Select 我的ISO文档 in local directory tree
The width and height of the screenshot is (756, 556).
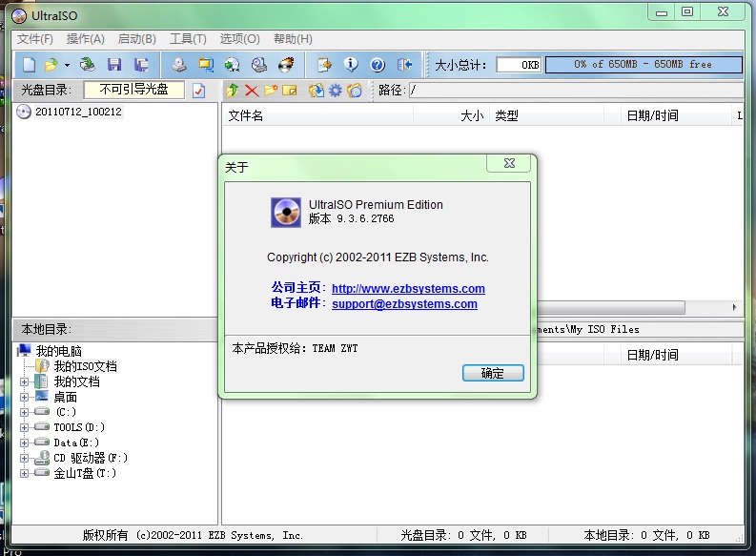[x=85, y=366]
